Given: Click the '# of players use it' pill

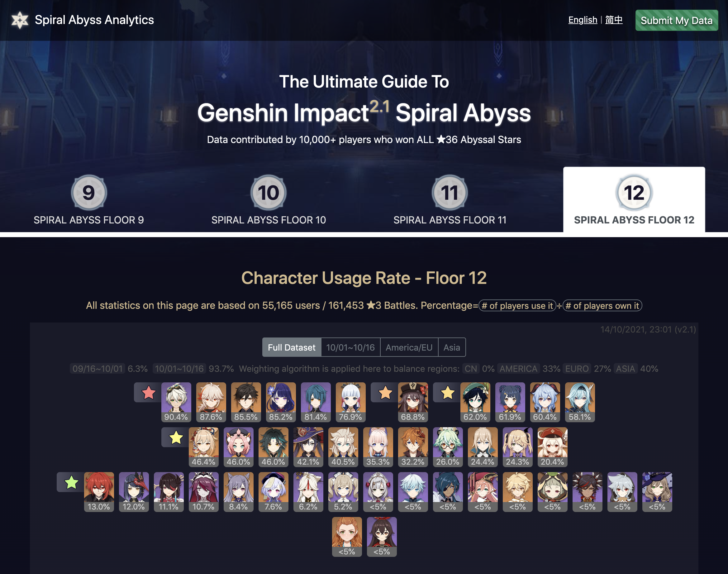Looking at the screenshot, I should [517, 305].
